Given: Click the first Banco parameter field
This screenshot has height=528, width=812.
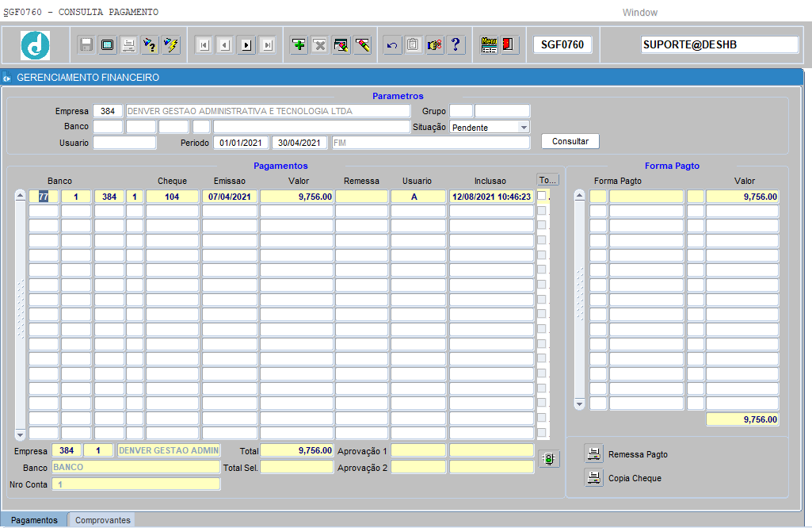Looking at the screenshot, I should 108,126.
